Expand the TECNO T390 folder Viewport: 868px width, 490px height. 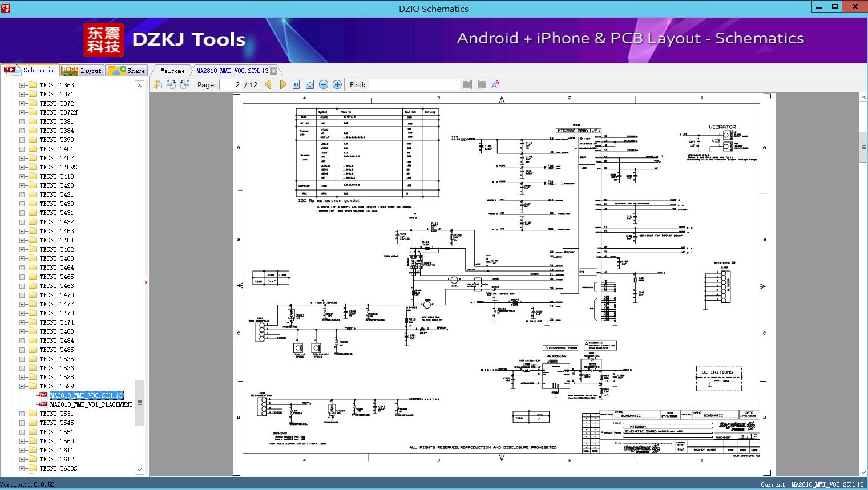pyautogui.click(x=22, y=140)
